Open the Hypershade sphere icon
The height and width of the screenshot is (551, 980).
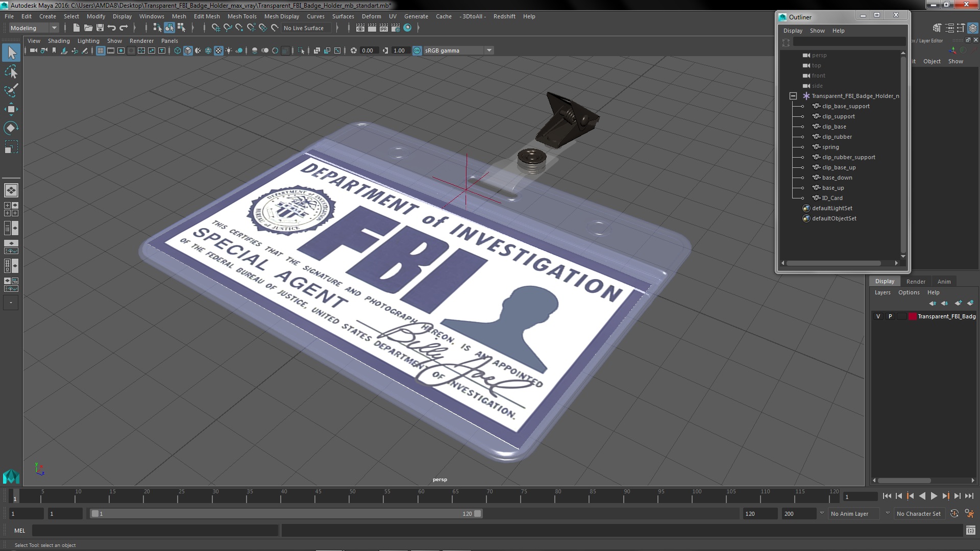pos(407,28)
